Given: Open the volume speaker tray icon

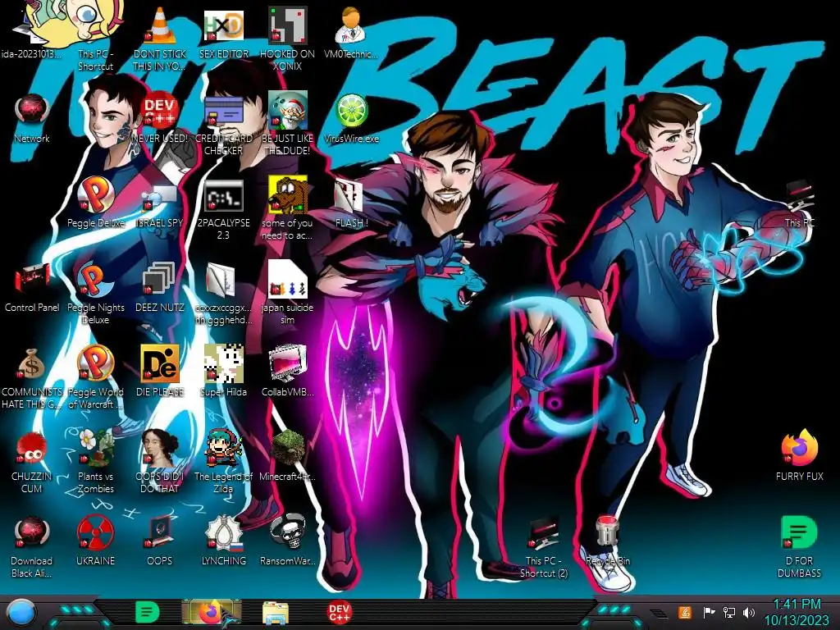Looking at the screenshot, I should tap(749, 612).
